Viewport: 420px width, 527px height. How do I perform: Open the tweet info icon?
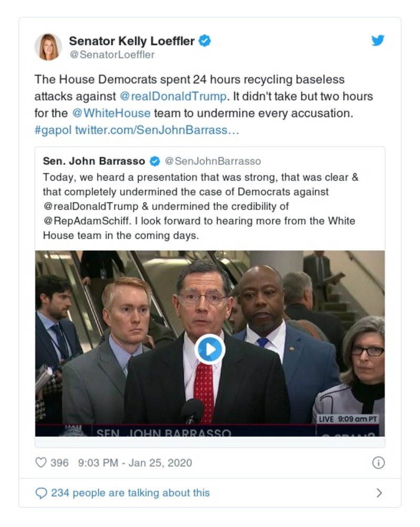[378, 462]
